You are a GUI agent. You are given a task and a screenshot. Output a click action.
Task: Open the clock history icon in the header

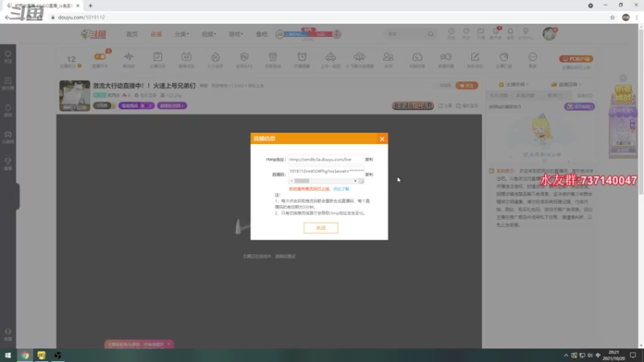451,32
